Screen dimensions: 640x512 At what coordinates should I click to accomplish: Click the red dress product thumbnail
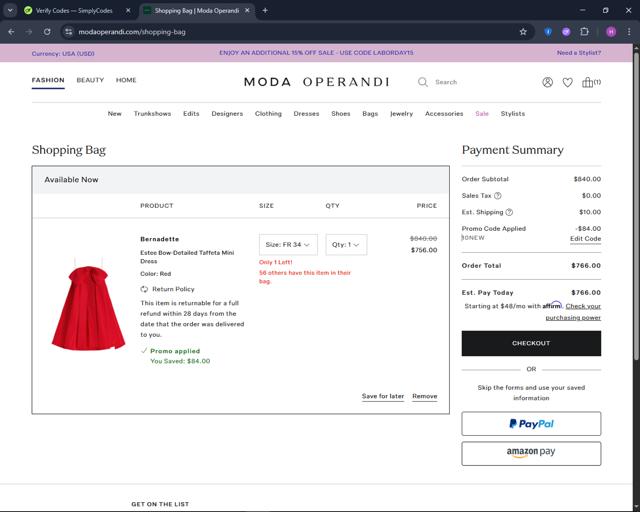(x=89, y=304)
